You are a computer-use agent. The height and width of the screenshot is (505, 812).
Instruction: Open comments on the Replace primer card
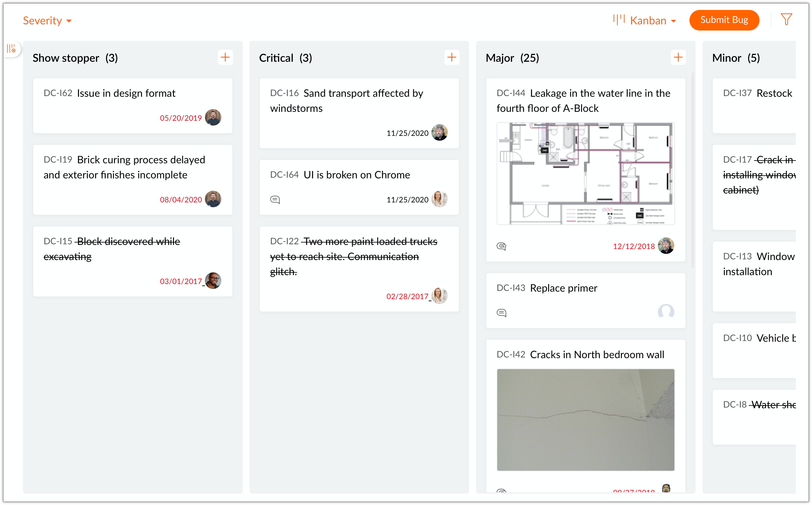pyautogui.click(x=501, y=313)
